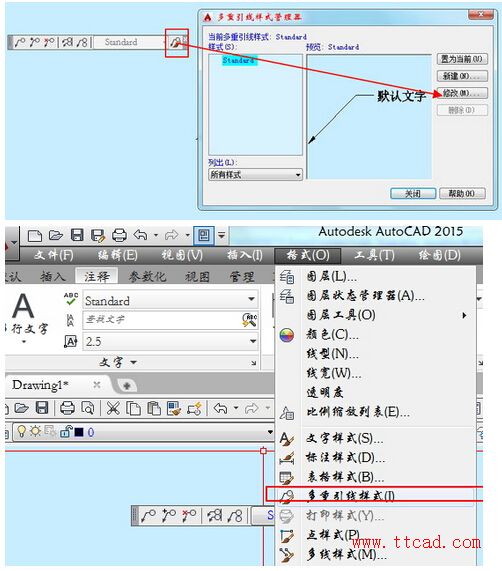Click Add Leader icon beside the style manager dialog
The image size is (502, 571).
tap(35, 43)
